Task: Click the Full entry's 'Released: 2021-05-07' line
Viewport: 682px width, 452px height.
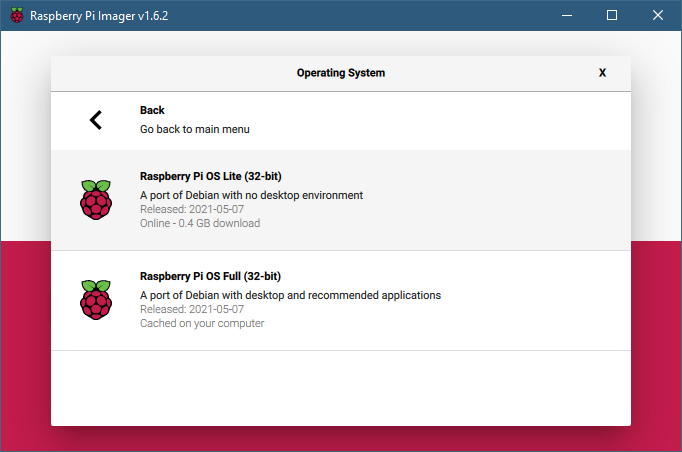Action: [x=192, y=309]
